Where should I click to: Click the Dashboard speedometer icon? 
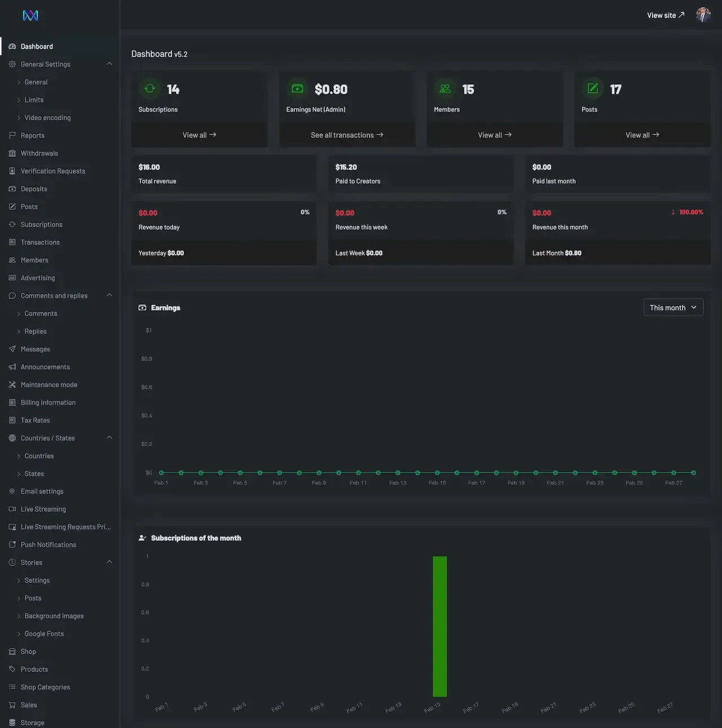pos(12,46)
